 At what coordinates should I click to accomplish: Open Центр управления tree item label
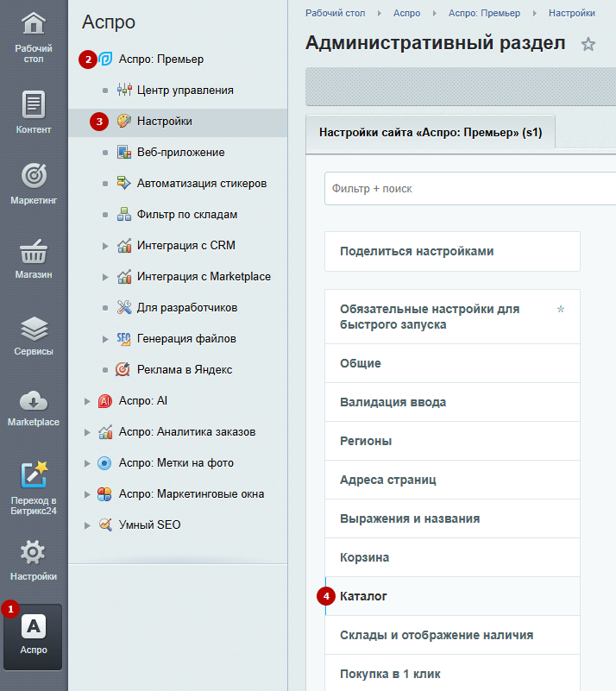[x=185, y=90]
